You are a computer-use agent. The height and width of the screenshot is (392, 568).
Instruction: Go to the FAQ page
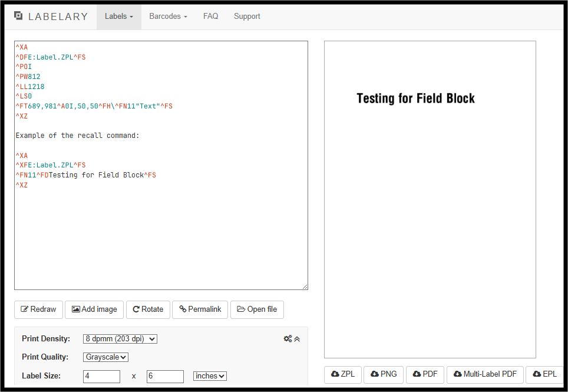coord(210,17)
